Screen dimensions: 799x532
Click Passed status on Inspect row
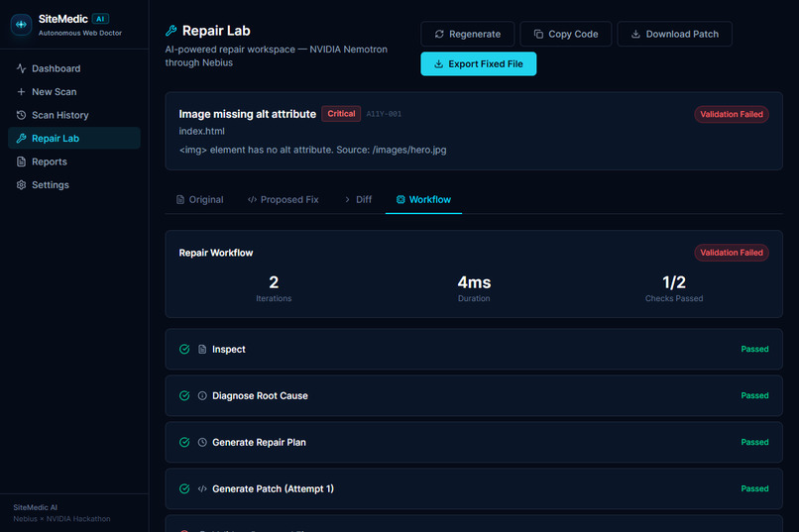click(754, 349)
